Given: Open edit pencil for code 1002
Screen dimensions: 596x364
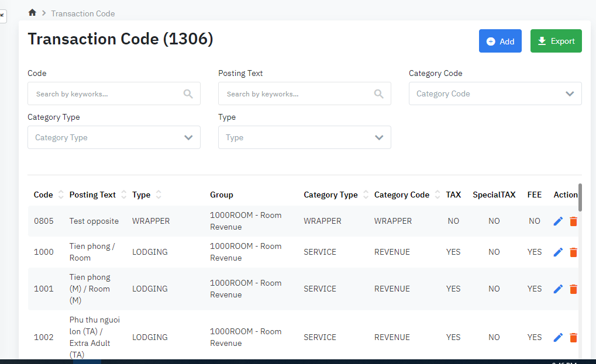Looking at the screenshot, I should pyautogui.click(x=557, y=337).
